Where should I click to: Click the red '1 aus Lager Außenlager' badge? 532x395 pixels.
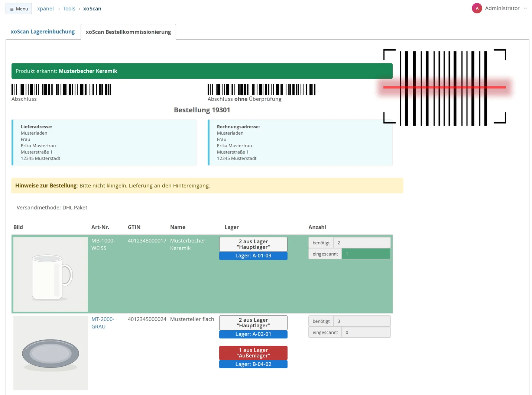click(253, 353)
